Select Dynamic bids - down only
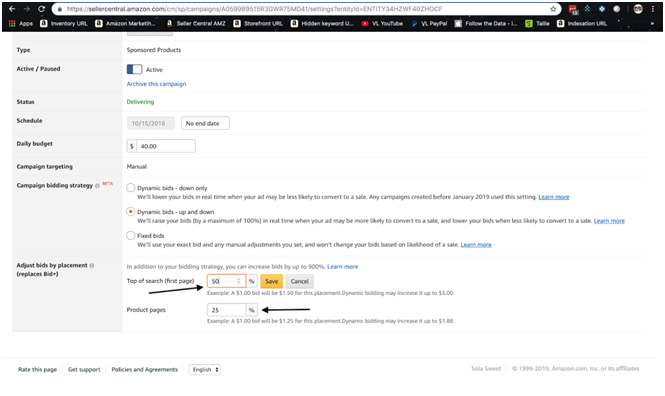Image resolution: width=665 pixels, height=396 pixels. pos(131,187)
